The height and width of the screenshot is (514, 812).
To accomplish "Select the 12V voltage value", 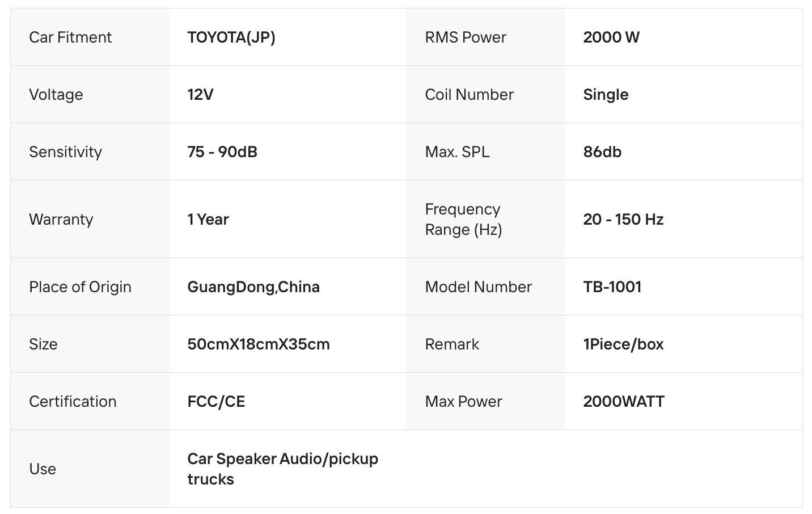I will tap(200, 95).
